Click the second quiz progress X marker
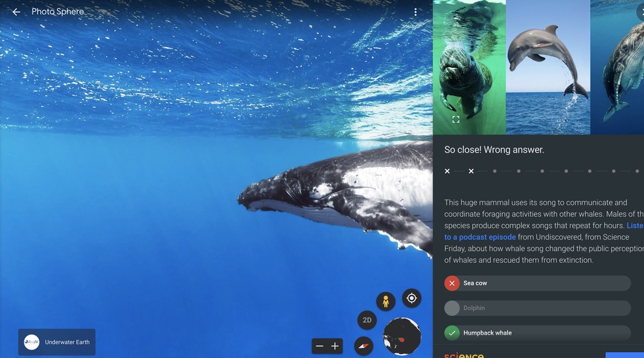 (x=471, y=171)
